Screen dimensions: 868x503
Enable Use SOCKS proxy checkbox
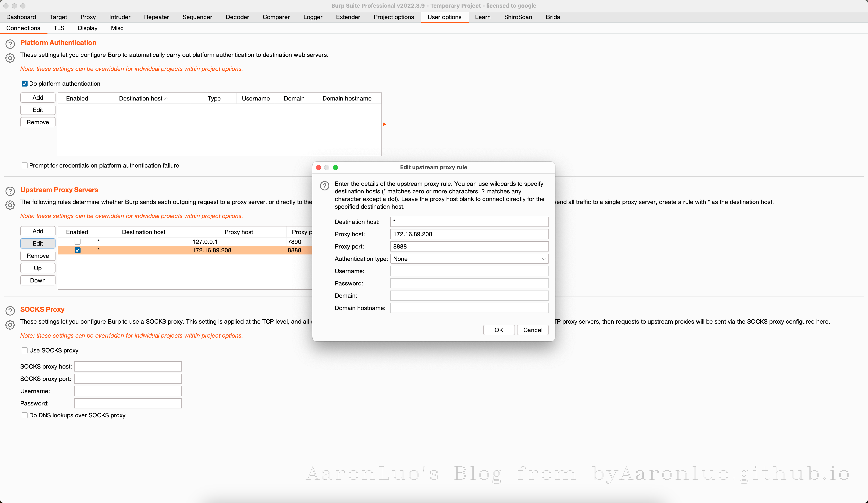[24, 350]
